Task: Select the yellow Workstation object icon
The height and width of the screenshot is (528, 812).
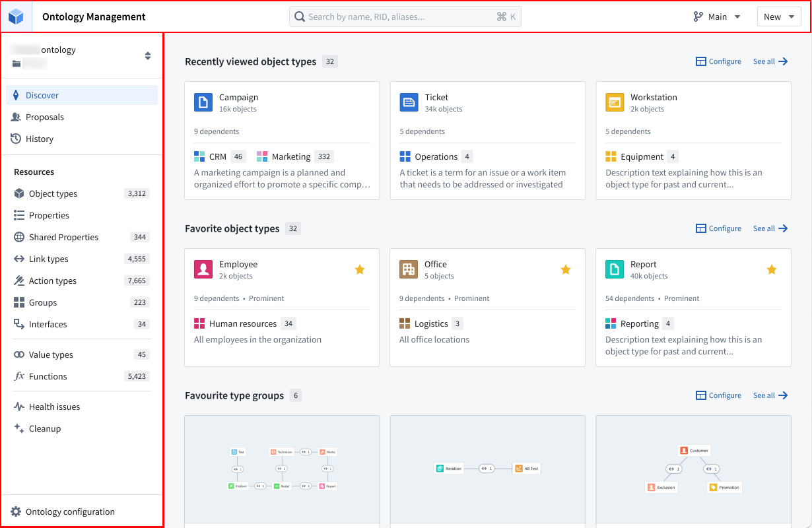Action: pos(615,102)
